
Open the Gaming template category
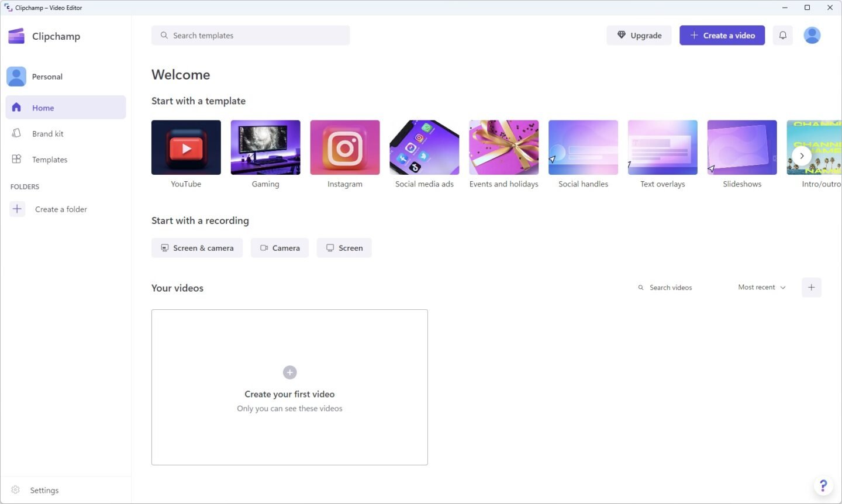(x=265, y=147)
